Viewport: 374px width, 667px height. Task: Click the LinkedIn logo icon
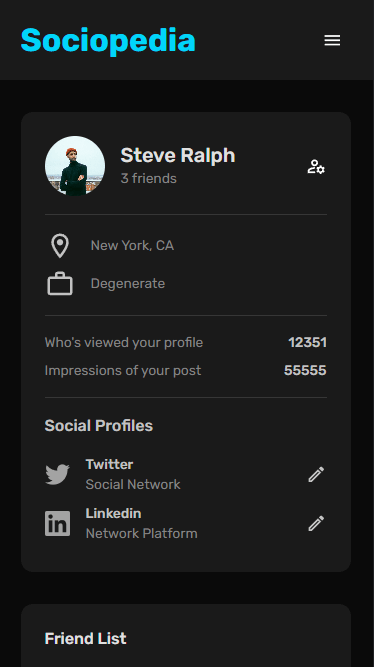57,523
